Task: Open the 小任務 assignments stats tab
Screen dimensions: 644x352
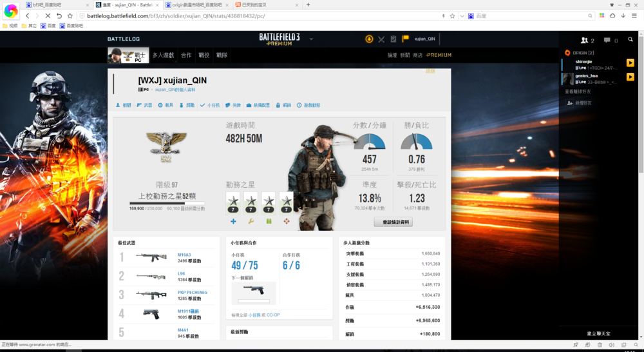Action: coord(210,105)
